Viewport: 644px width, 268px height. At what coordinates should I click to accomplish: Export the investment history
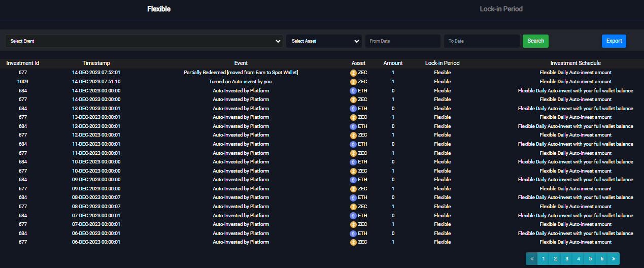point(614,41)
